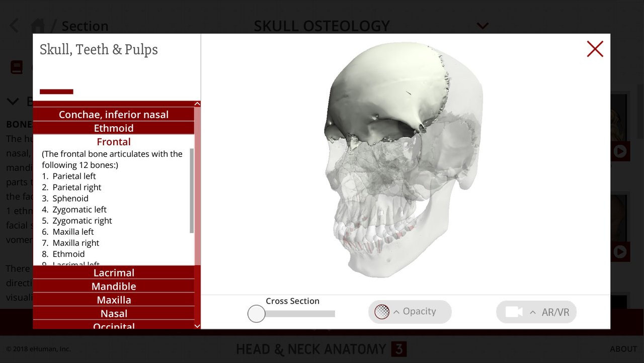The height and width of the screenshot is (363, 644).
Task: Click the Frontal articulations gray scrollbar
Action: pos(192,191)
